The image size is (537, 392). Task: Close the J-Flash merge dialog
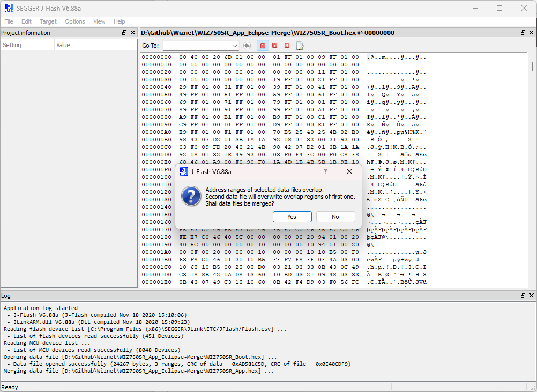click(349, 171)
